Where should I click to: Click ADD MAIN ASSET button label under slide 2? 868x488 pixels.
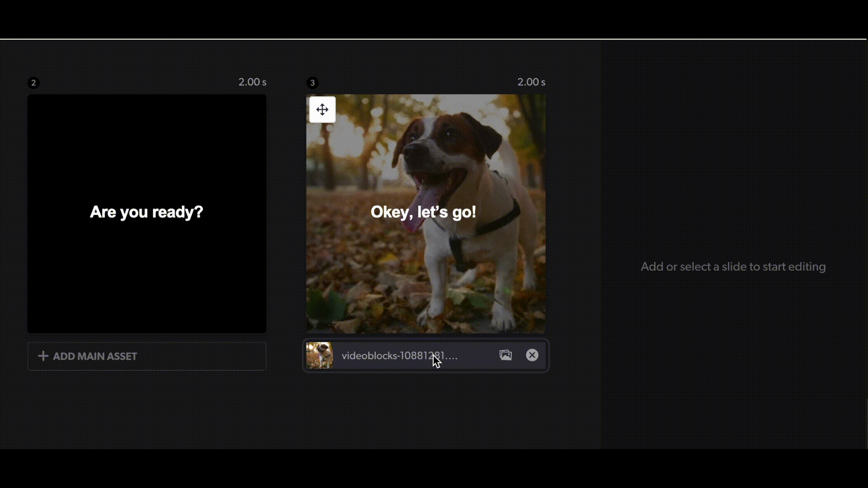[x=95, y=356]
